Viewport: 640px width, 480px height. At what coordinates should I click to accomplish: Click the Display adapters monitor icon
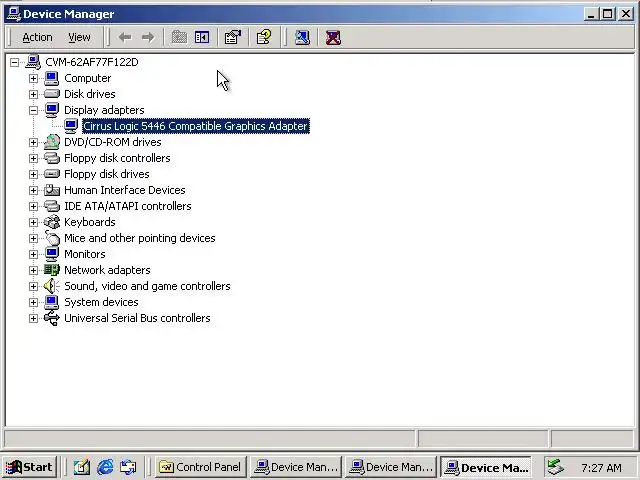[x=52, y=110]
